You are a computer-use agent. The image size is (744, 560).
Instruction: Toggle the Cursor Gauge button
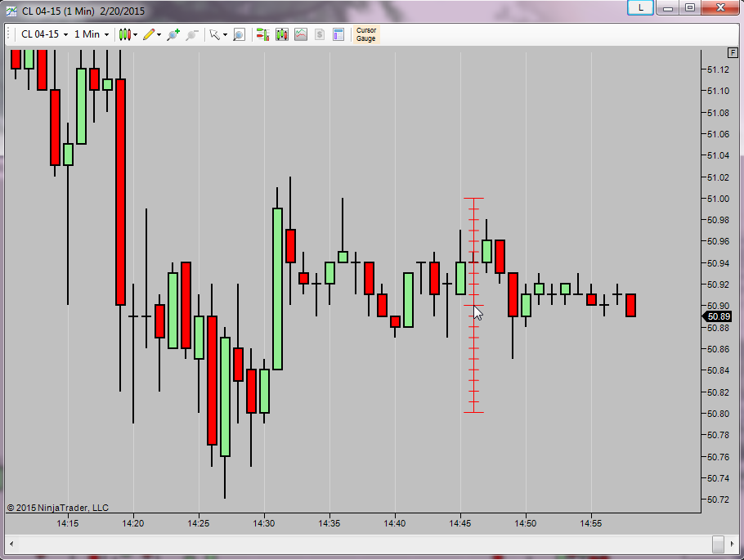[x=365, y=34]
